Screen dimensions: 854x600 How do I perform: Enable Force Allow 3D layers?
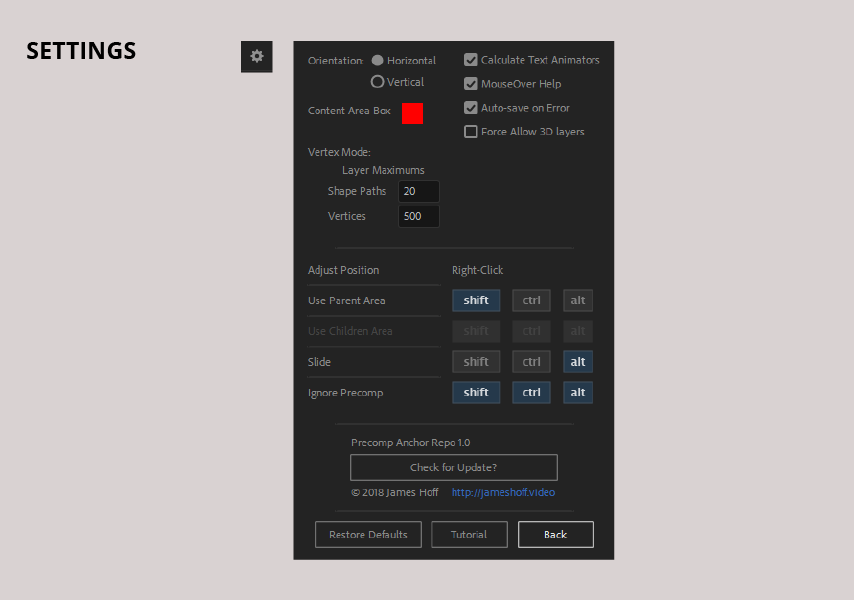[470, 131]
